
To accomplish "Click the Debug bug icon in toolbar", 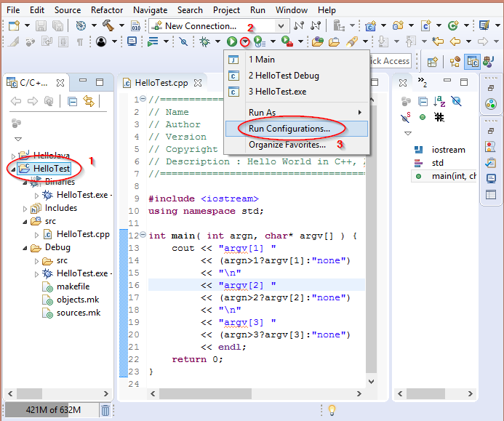I will coord(204,42).
